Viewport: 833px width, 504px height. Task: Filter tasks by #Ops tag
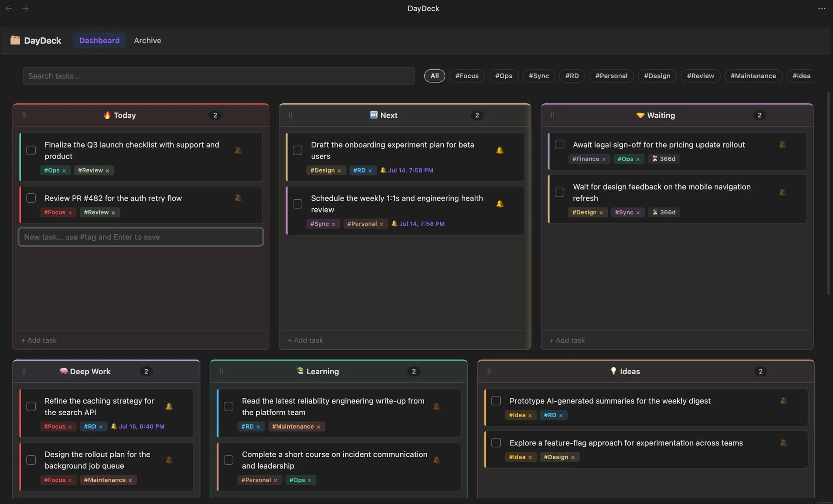tap(504, 76)
